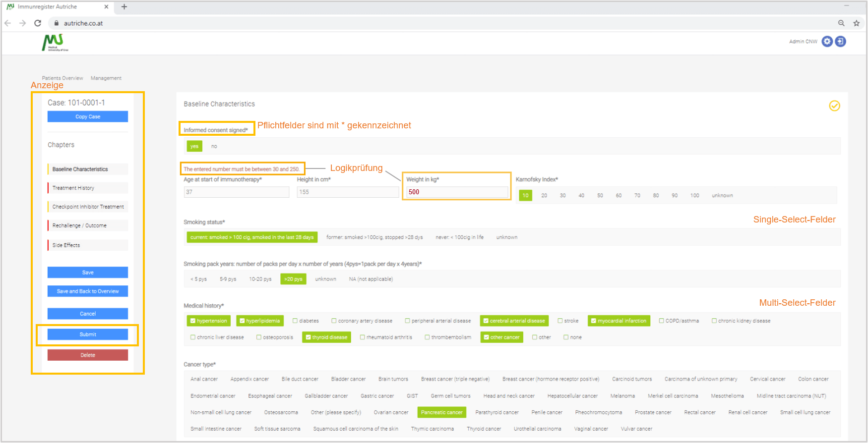The width and height of the screenshot is (868, 443).
Task: Reload the page with the browser refresh icon
Action: click(38, 23)
